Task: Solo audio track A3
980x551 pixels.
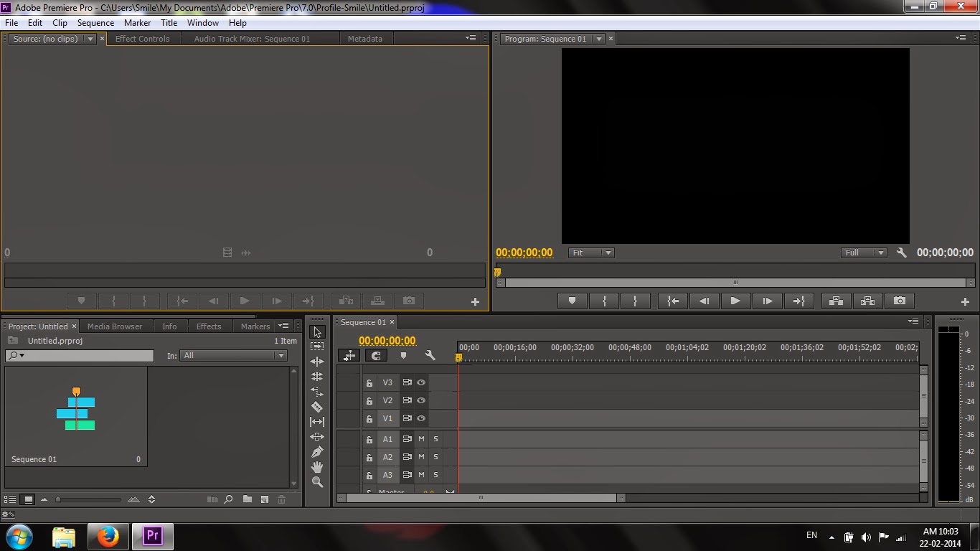Action: coord(435,474)
